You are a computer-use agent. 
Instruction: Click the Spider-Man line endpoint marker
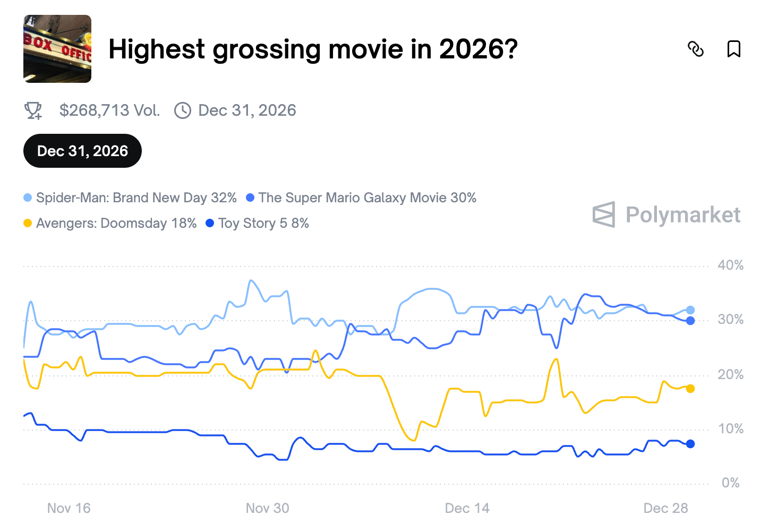coord(690,310)
